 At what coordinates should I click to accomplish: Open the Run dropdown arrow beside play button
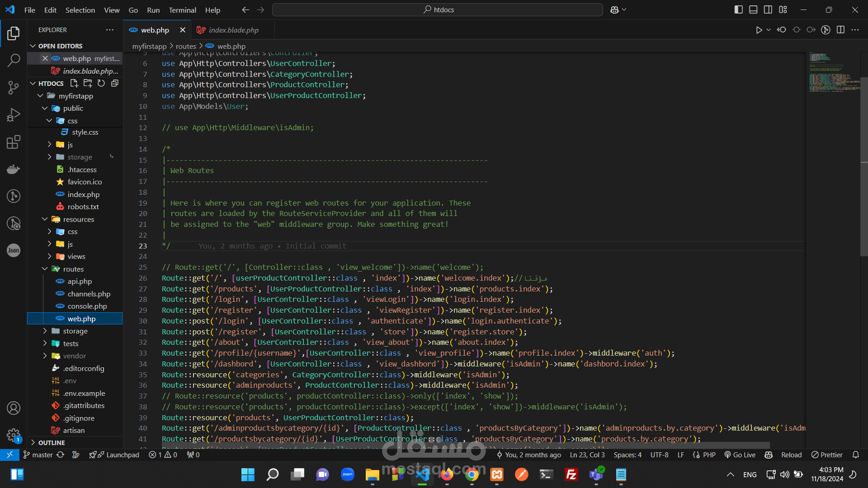[769, 30]
